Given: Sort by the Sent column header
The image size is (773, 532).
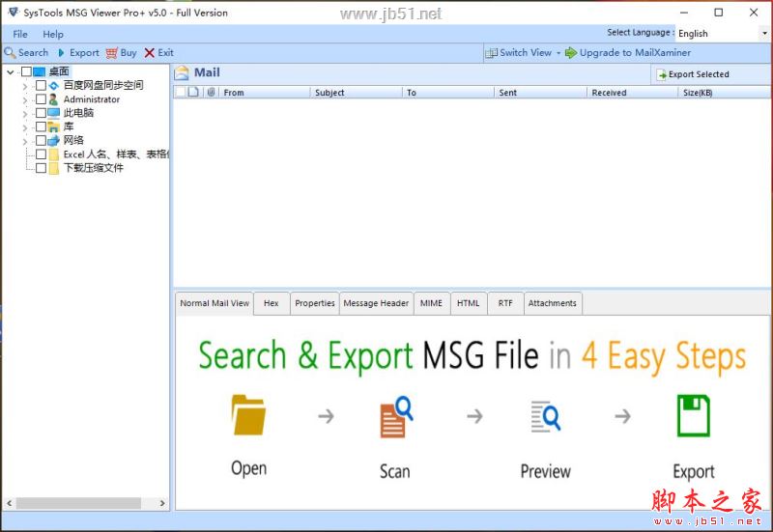Looking at the screenshot, I should (540, 92).
